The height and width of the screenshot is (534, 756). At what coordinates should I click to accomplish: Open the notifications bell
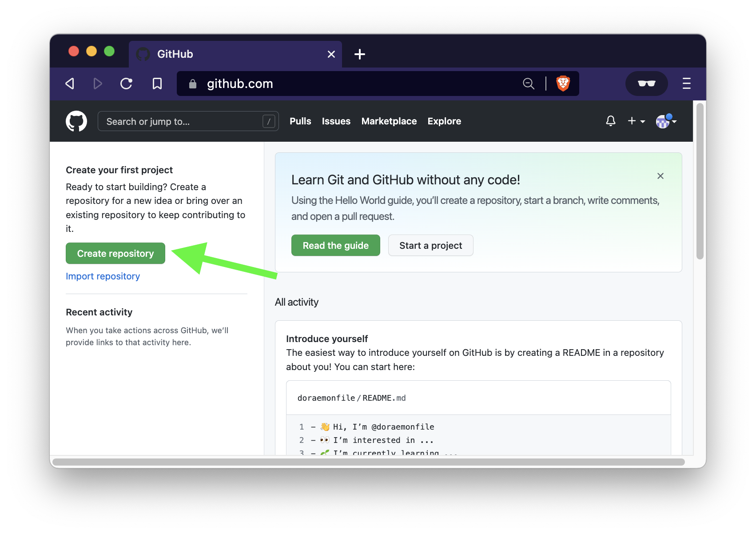coord(611,121)
